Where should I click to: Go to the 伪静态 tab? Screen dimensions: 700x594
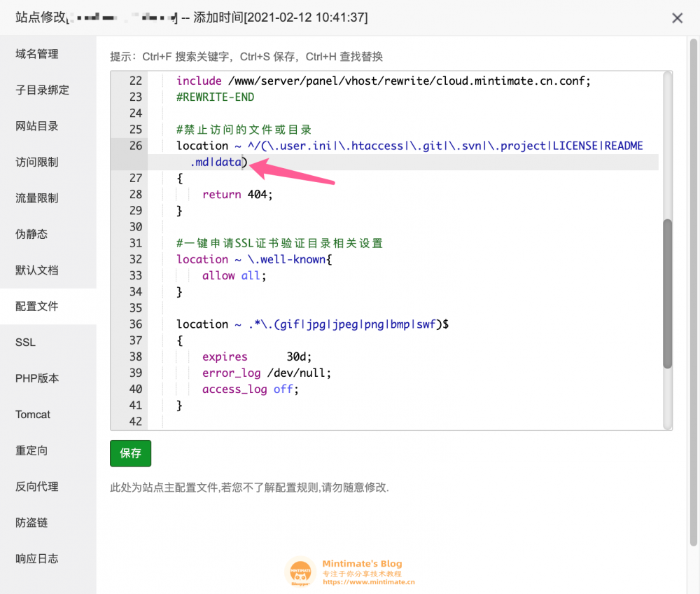click(31, 234)
